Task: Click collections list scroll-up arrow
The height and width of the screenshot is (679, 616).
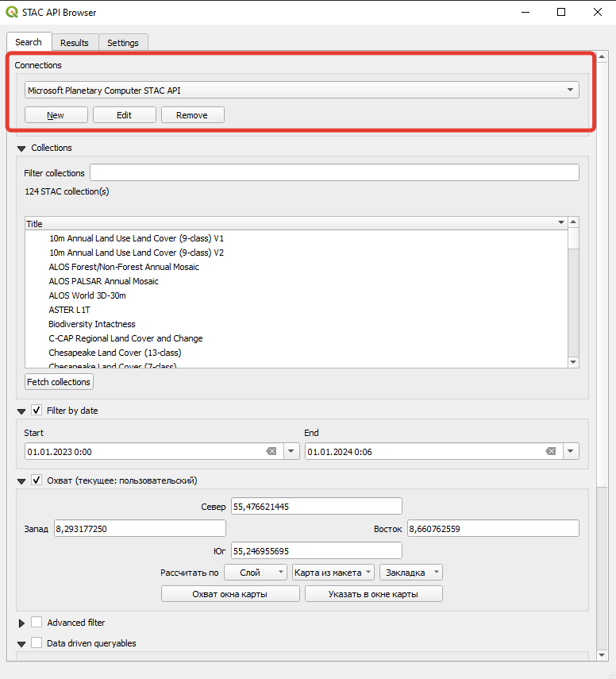Action: [573, 222]
